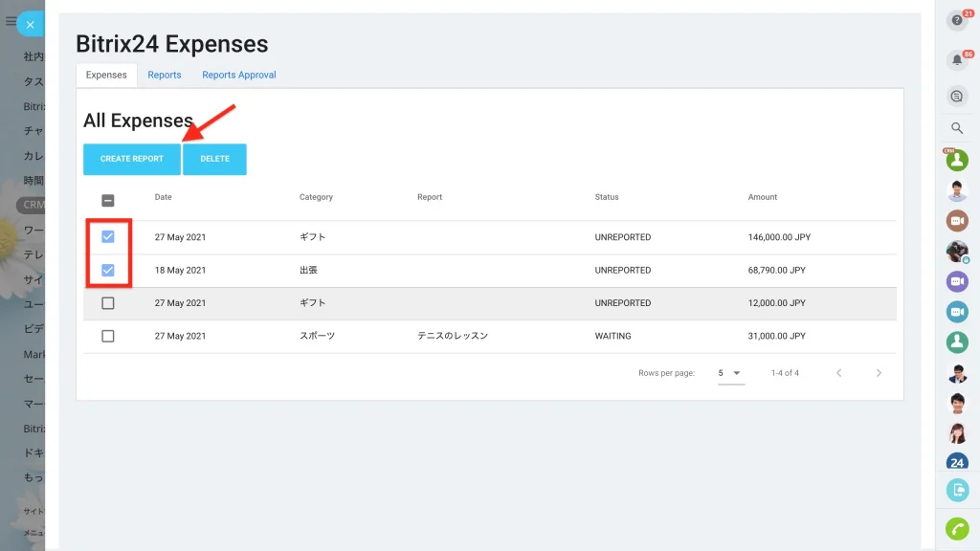Sort by the Status column header
Viewport: 980px width, 551px height.
pyautogui.click(x=606, y=197)
